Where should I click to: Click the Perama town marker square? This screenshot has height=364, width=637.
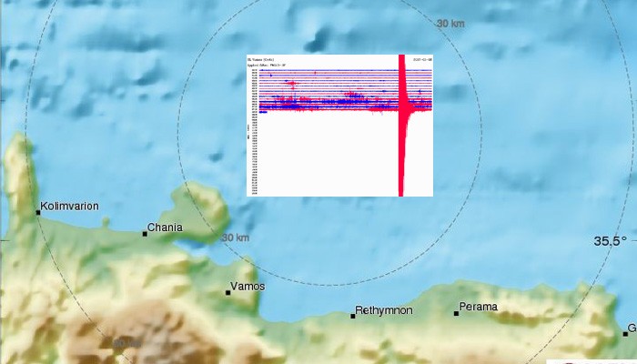coord(456,313)
